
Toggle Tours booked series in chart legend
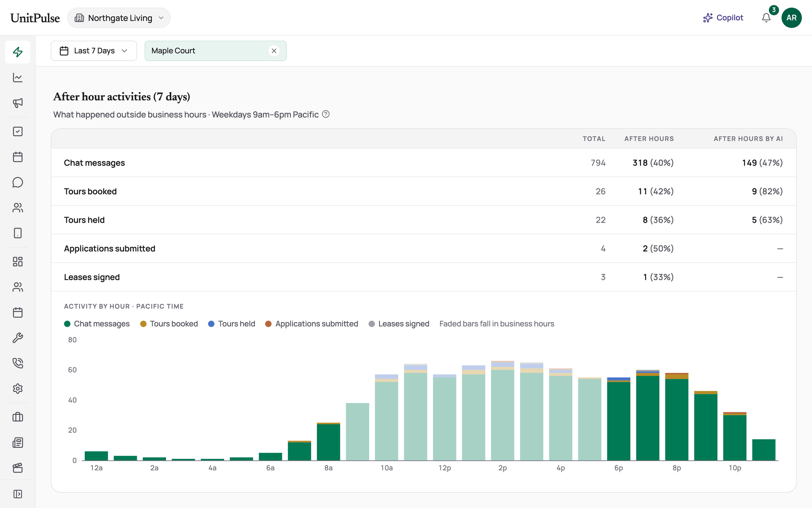click(x=169, y=324)
